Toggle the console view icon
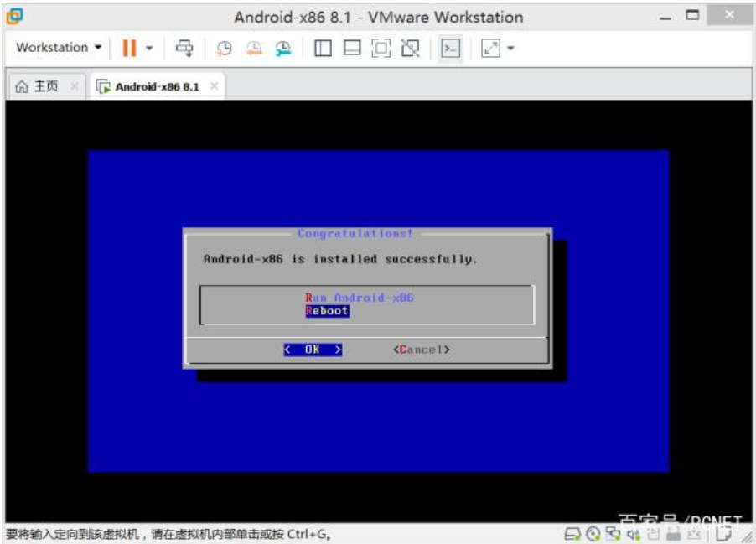The width and height of the screenshot is (756, 544). [x=450, y=48]
